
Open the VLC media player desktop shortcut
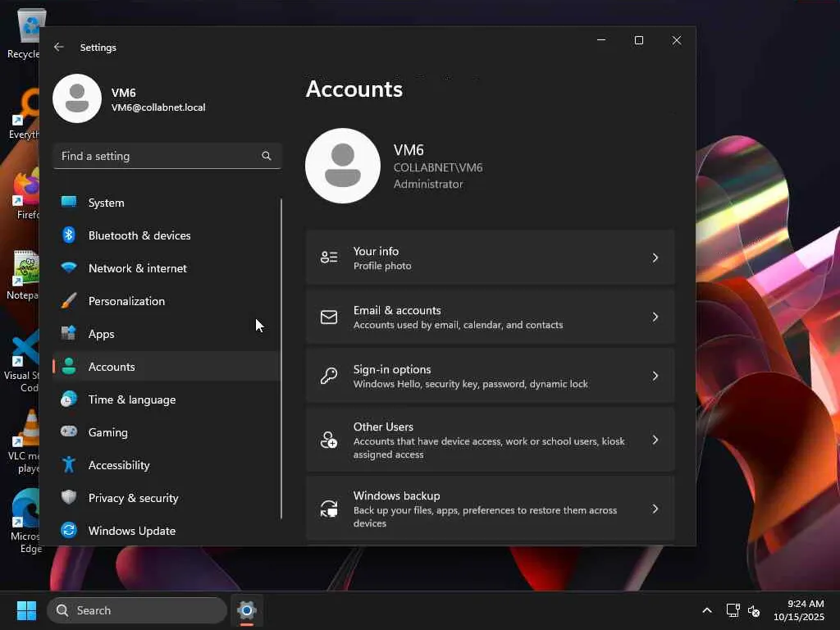pyautogui.click(x=25, y=442)
